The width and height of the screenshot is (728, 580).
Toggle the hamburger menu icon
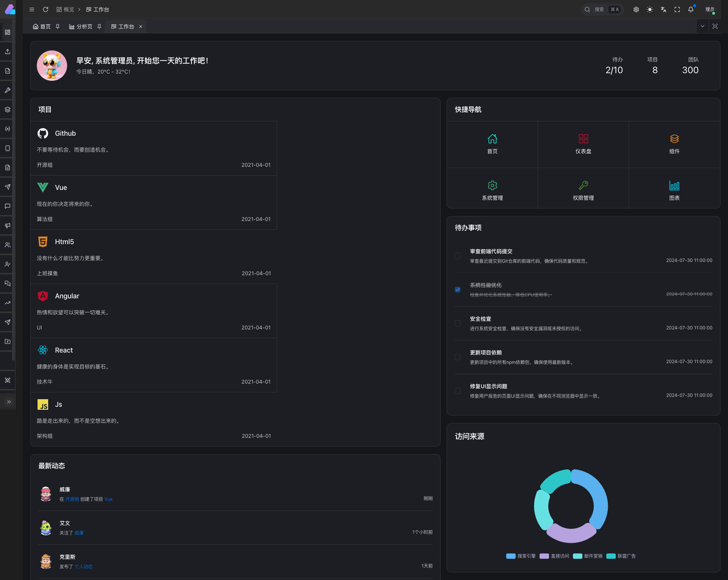[32, 9]
